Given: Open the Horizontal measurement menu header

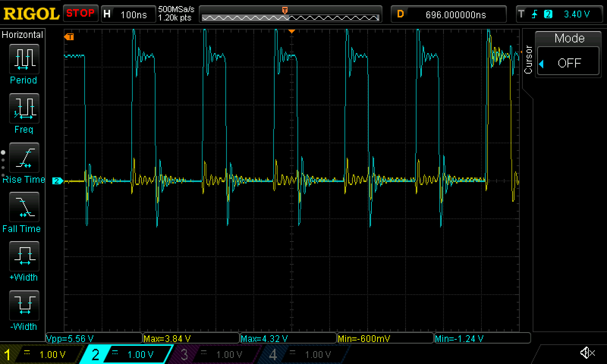Looking at the screenshot, I should [x=22, y=35].
